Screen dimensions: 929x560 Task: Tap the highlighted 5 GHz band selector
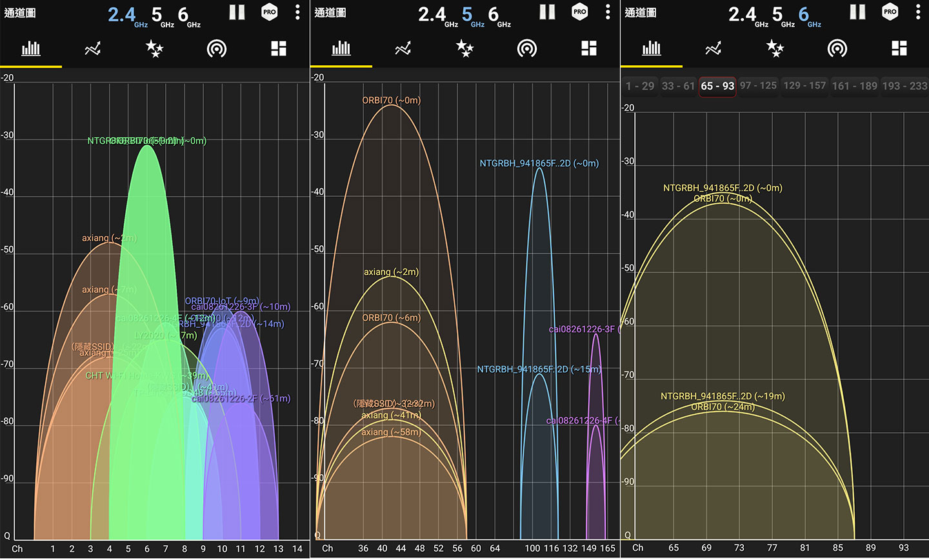473,16
